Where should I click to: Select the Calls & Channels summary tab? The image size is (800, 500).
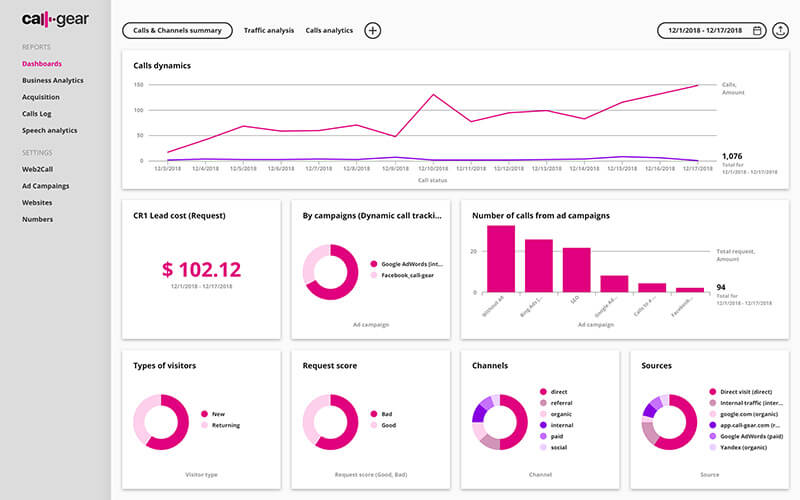[x=177, y=31]
